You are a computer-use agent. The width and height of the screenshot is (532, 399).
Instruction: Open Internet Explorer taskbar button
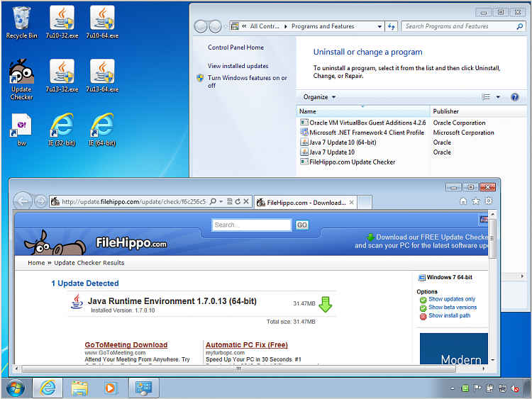click(48, 388)
